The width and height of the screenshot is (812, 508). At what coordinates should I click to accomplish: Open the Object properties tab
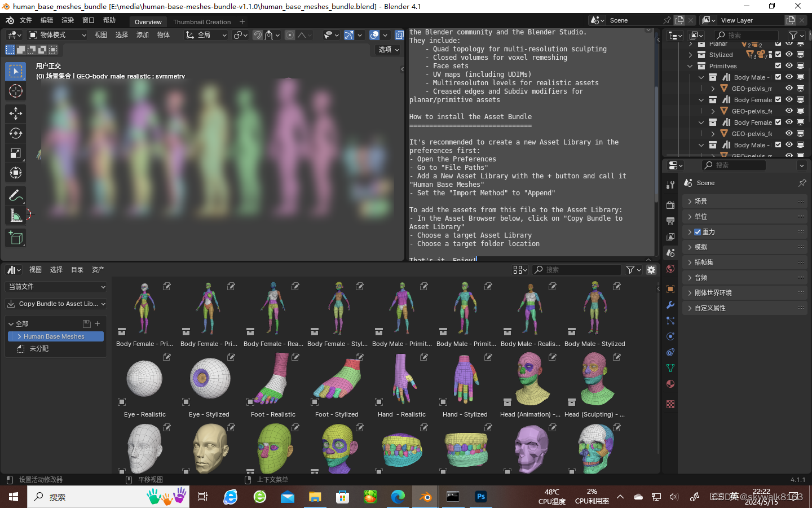[x=670, y=289]
